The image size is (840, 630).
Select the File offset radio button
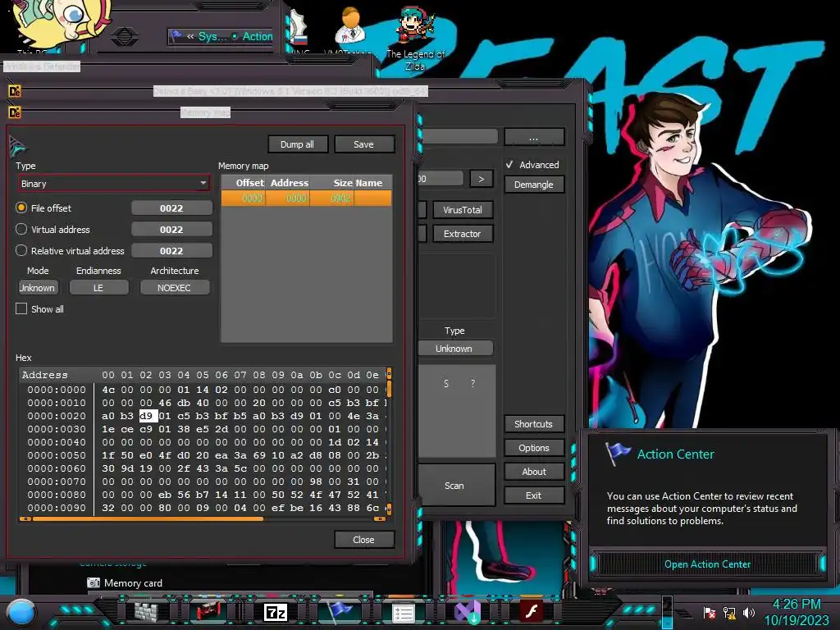pyautogui.click(x=21, y=208)
